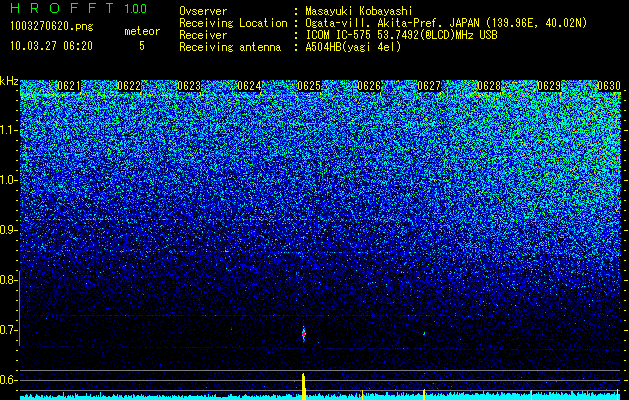Click the 0625 time marker
The height and width of the screenshot is (400, 629).
coord(309,86)
